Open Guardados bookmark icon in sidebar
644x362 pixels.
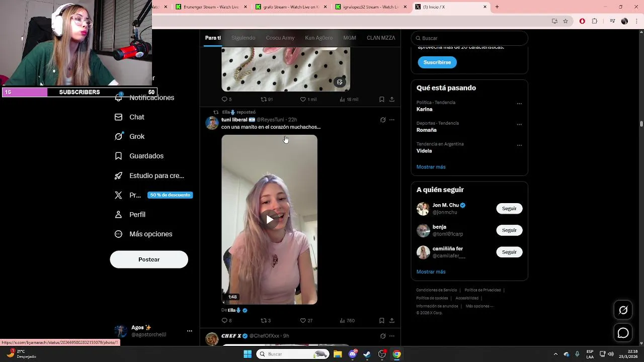point(119,156)
